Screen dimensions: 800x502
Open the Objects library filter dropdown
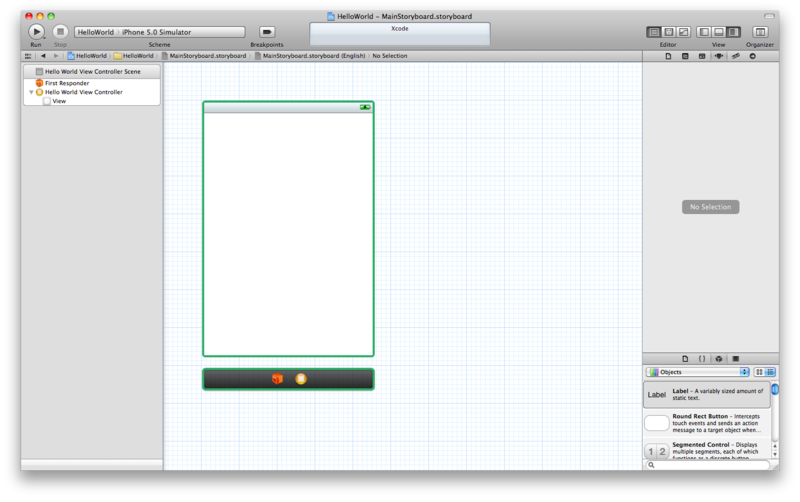(x=697, y=372)
